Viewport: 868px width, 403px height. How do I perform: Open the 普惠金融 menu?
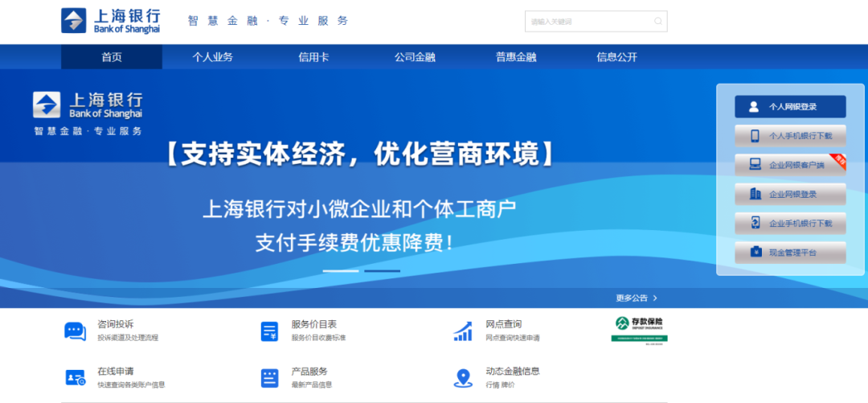pyautogui.click(x=516, y=57)
